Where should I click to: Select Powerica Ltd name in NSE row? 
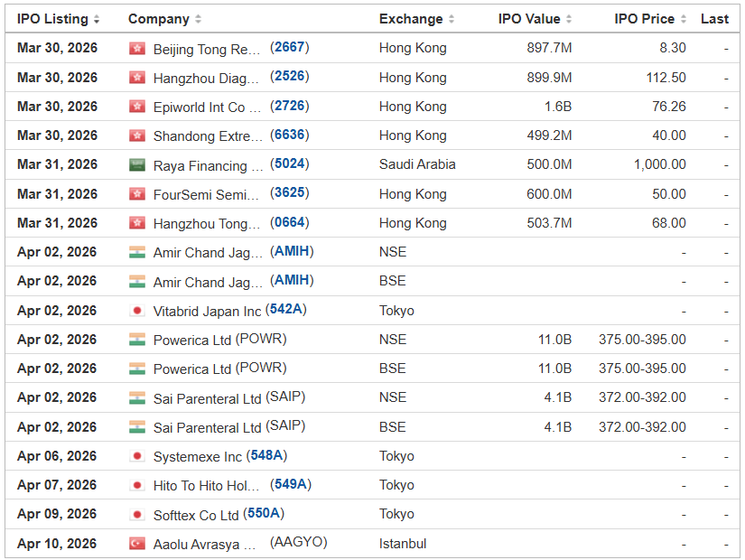192,341
